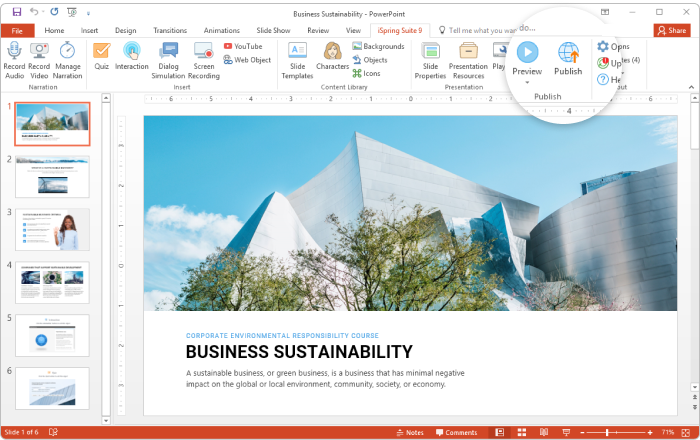
Task: Switch to the Transitions tab
Action: pyautogui.click(x=170, y=30)
